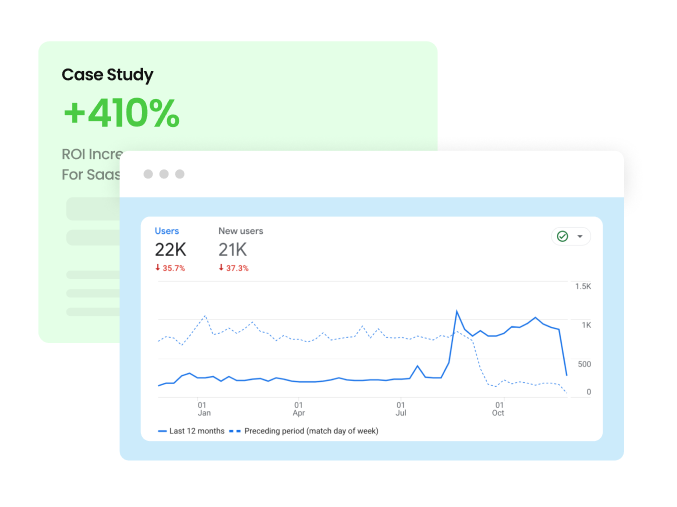Click the green checkmark status icon
Screen dimensions: 677x507
[562, 237]
